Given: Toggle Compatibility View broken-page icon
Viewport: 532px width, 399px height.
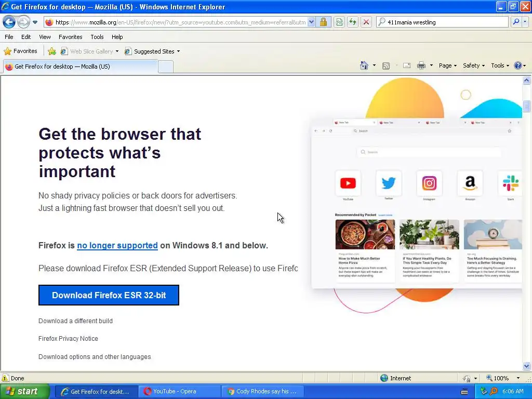Looking at the screenshot, I should (339, 22).
